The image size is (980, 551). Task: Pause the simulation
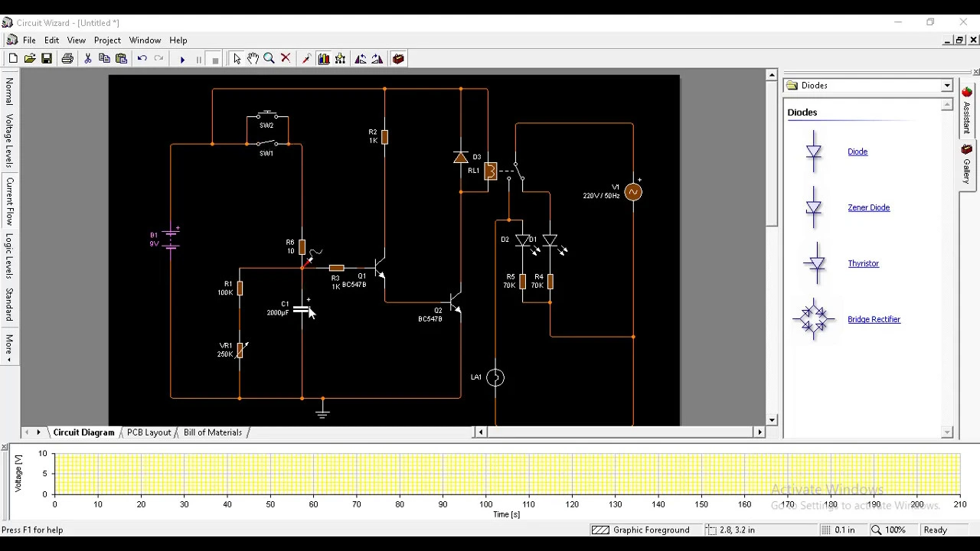199,59
